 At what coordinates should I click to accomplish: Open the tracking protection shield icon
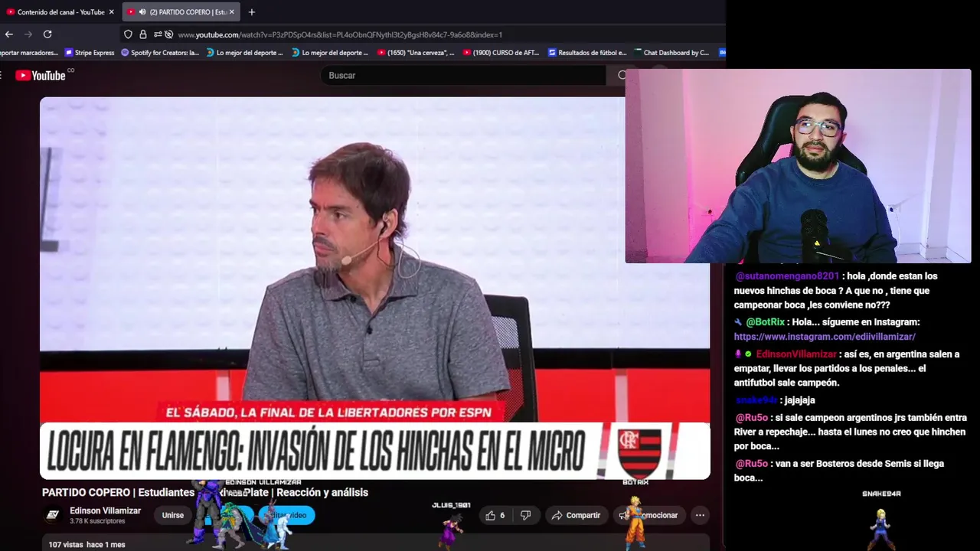(x=128, y=34)
